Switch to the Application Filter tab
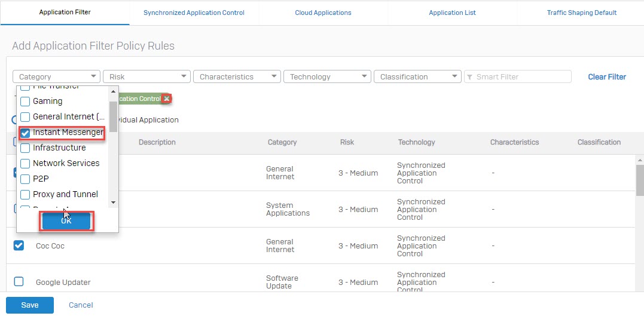The image size is (644, 316). (x=65, y=13)
